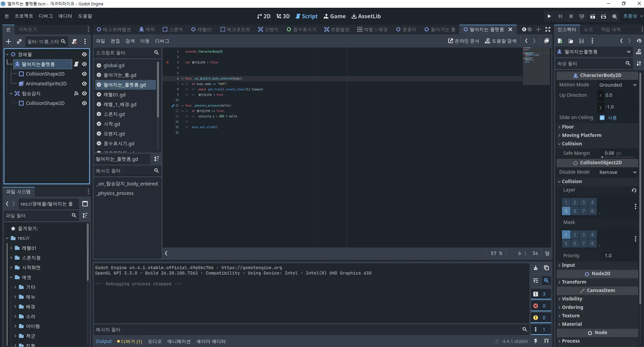
Task: Switch to the 가져오기 tab
Action: point(27,29)
